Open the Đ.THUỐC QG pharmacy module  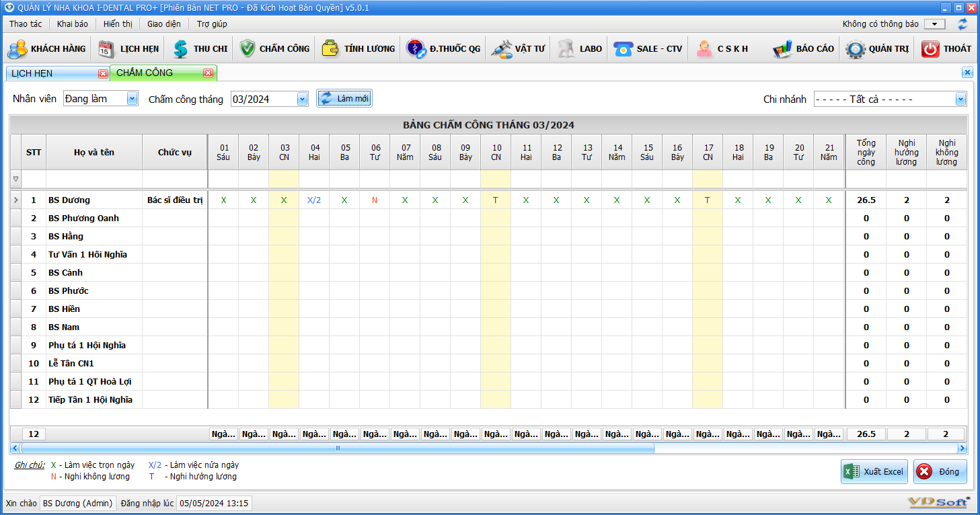[x=443, y=48]
